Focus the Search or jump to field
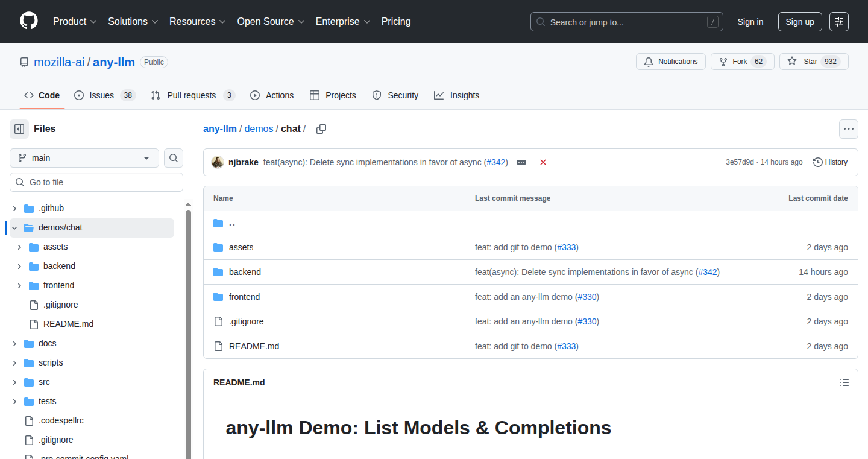The height and width of the screenshot is (459, 868). click(627, 22)
